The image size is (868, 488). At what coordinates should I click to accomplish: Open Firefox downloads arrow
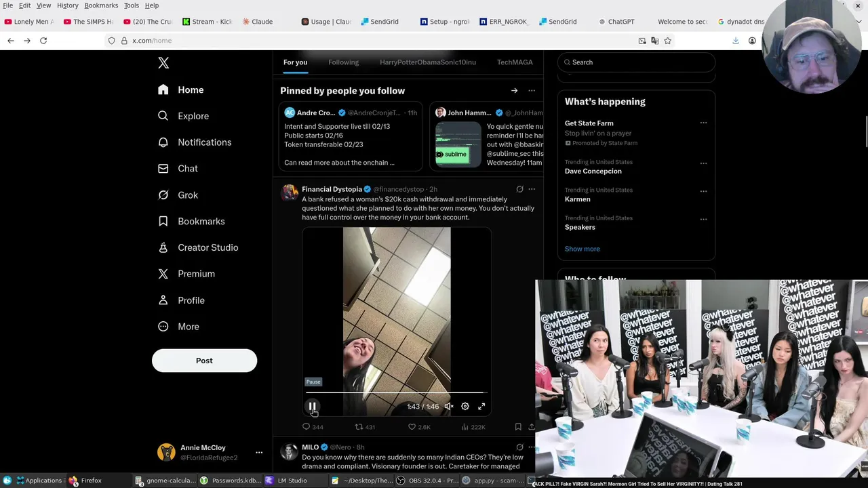(x=735, y=41)
